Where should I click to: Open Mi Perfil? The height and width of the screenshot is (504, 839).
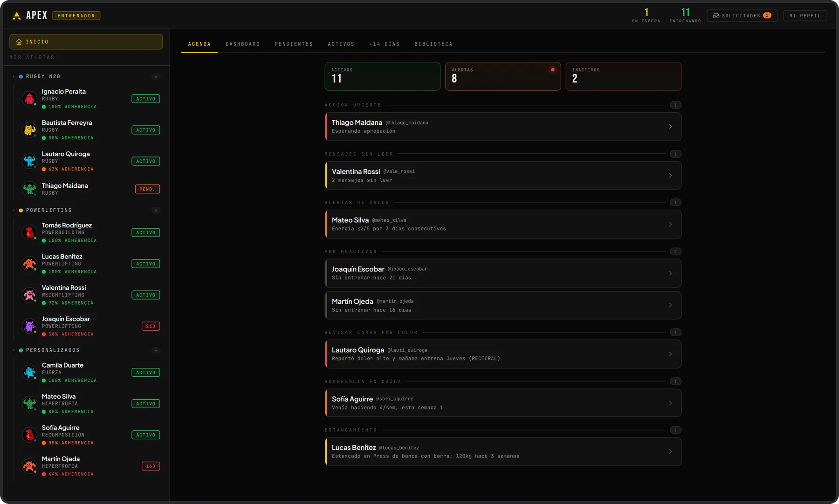(x=805, y=15)
